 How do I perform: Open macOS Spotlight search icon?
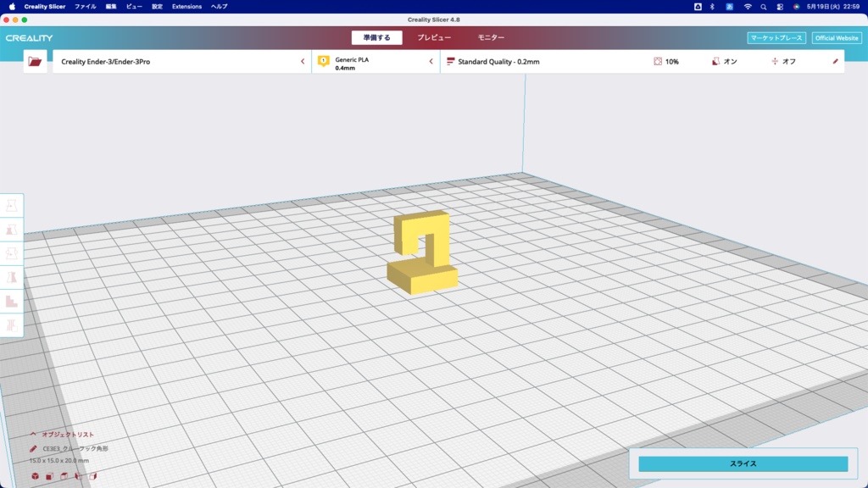pyautogui.click(x=764, y=7)
